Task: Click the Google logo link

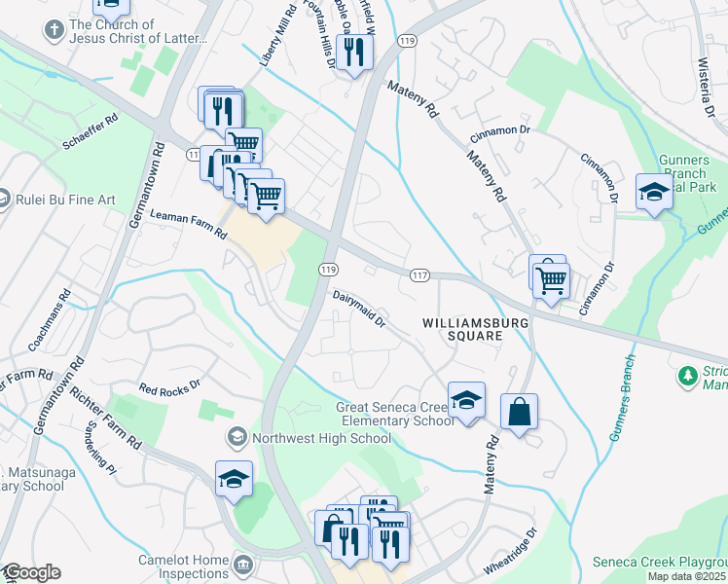Action: click(31, 573)
